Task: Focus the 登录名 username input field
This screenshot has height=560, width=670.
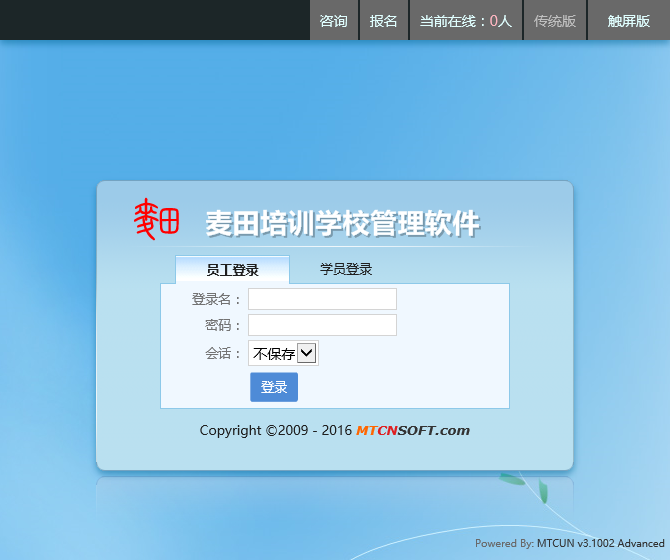Action: (x=322, y=299)
